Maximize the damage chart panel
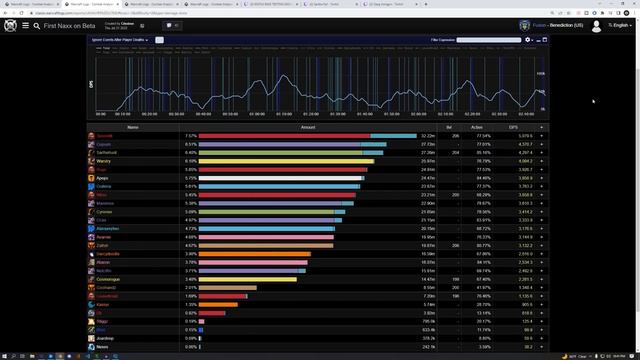Image resolution: width=640 pixels, height=360 pixels. point(544,40)
